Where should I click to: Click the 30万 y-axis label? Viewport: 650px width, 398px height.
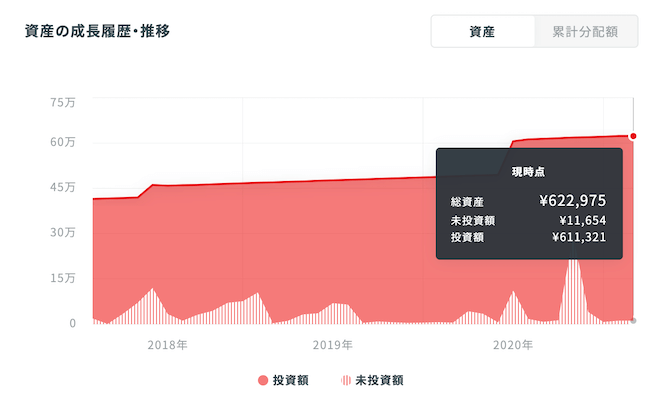point(63,232)
